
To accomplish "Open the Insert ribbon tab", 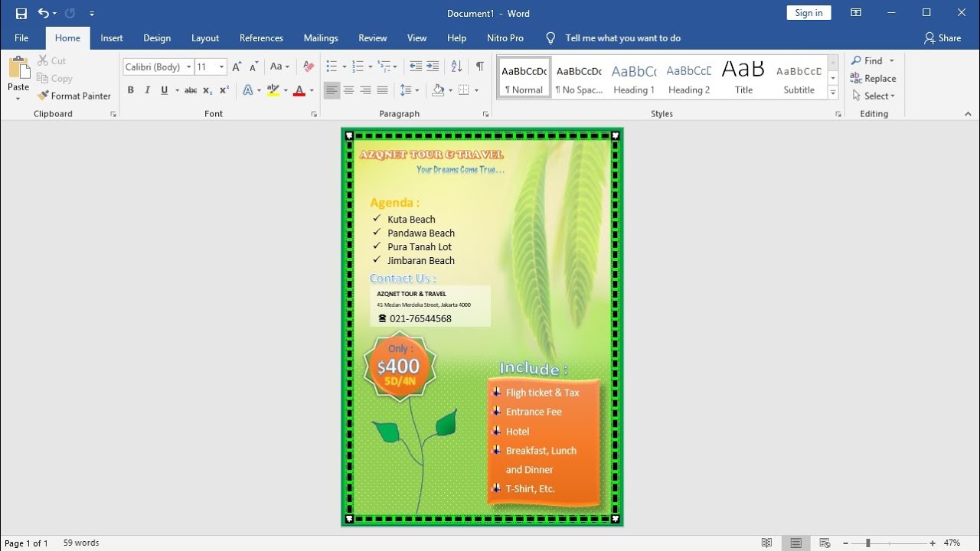I will 112,37.
